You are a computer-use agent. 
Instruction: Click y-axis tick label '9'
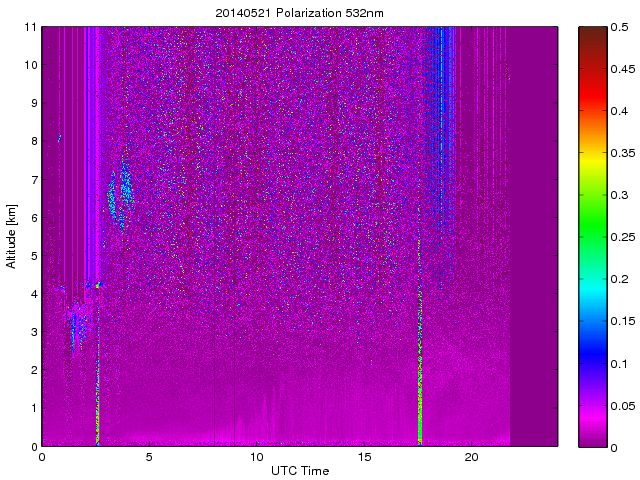pyautogui.click(x=33, y=103)
